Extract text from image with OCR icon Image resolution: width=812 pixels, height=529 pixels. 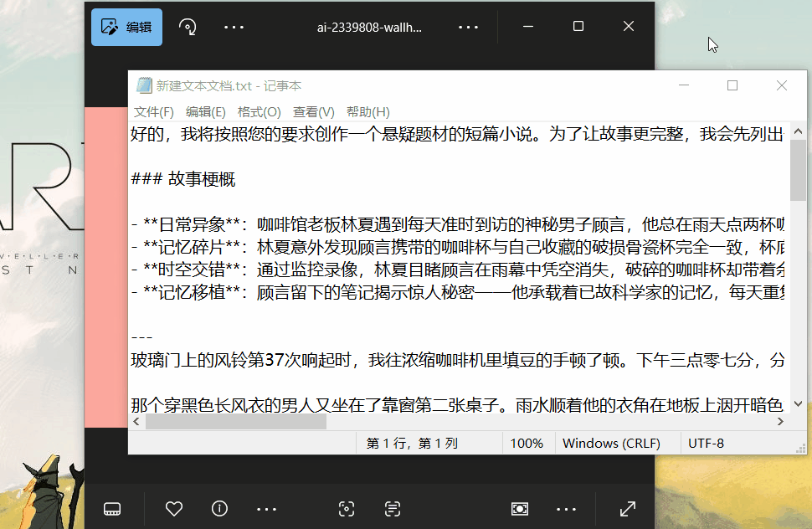(x=392, y=508)
